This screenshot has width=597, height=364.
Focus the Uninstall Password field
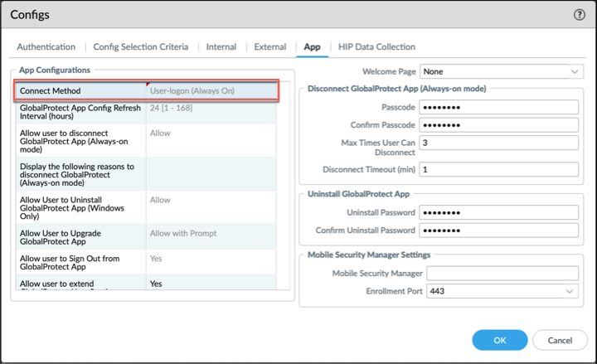coord(498,212)
